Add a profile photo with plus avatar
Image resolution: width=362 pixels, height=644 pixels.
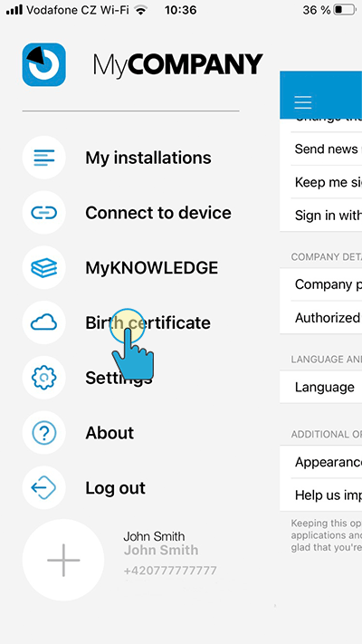pyautogui.click(x=63, y=560)
